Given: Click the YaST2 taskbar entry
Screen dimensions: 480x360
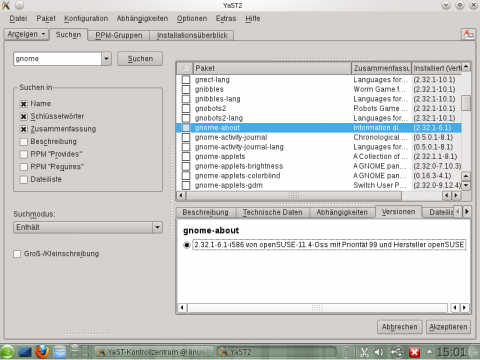Looking at the screenshot, I should pyautogui.click(x=277, y=352).
